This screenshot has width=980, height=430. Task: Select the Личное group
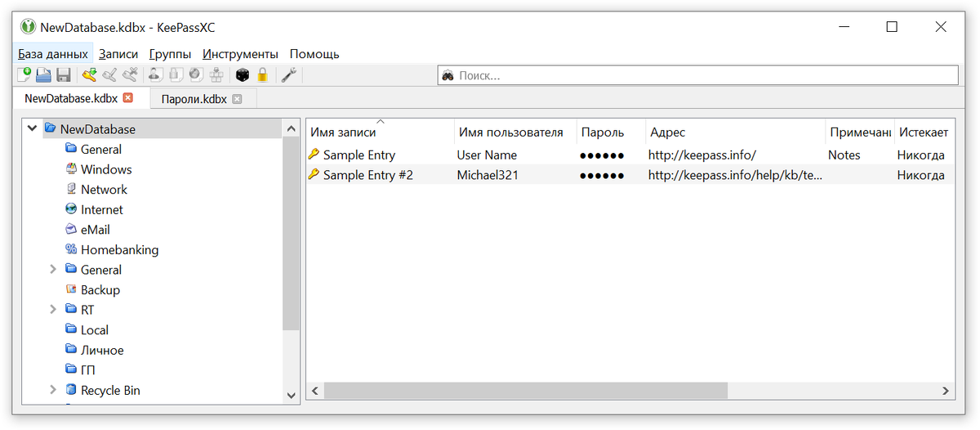(x=102, y=350)
